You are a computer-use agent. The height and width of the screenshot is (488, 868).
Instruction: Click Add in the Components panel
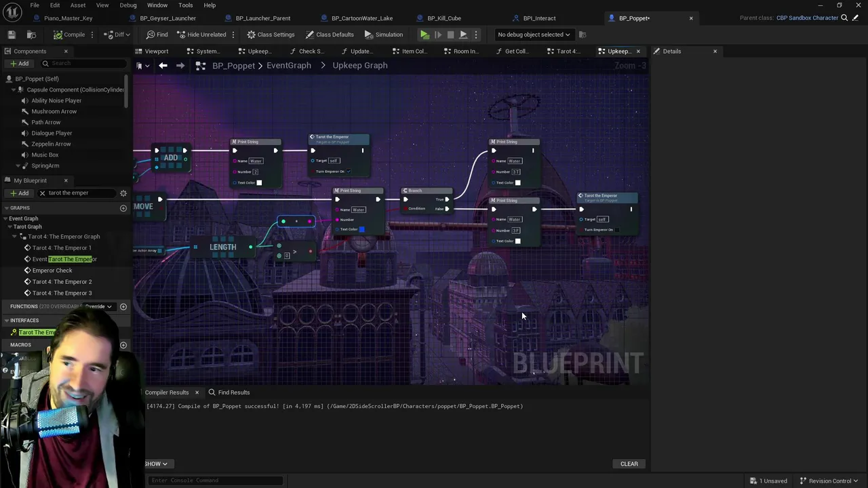pos(19,64)
